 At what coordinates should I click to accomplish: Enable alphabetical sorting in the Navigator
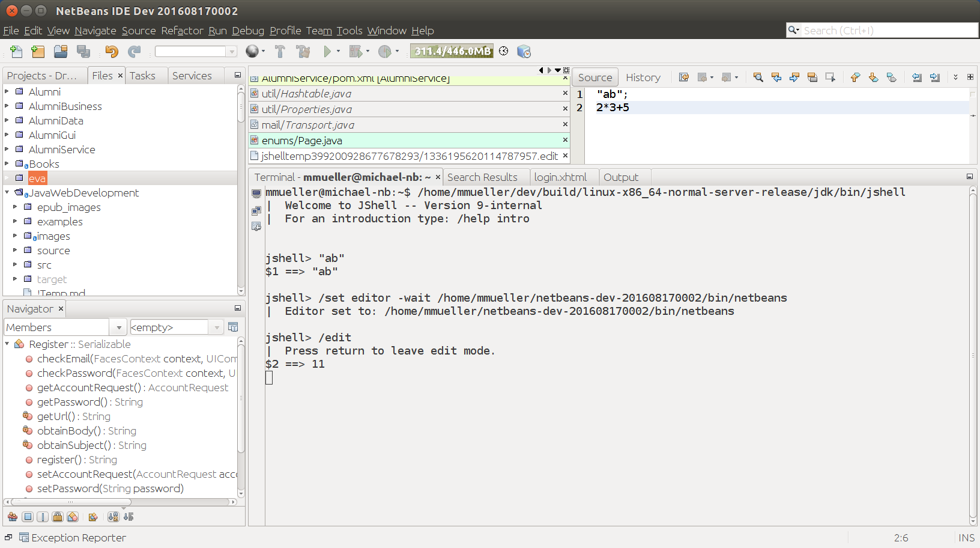tap(113, 517)
